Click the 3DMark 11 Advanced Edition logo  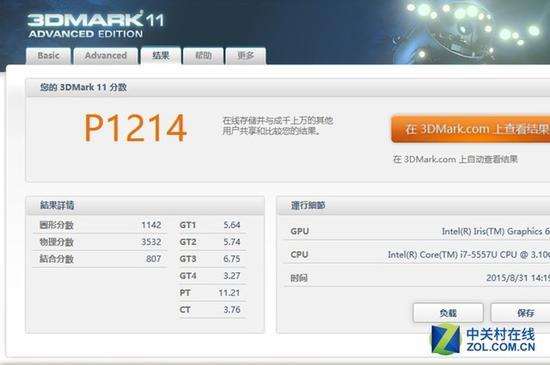[x=95, y=25]
